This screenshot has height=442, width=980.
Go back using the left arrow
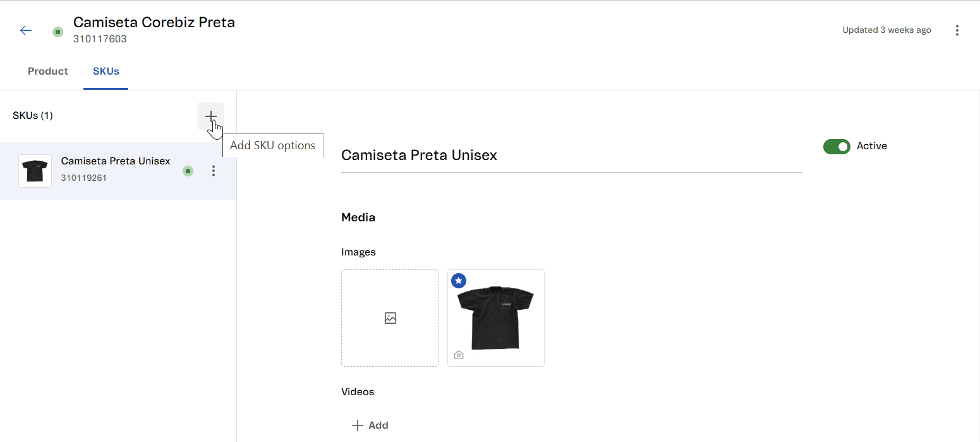(x=26, y=30)
